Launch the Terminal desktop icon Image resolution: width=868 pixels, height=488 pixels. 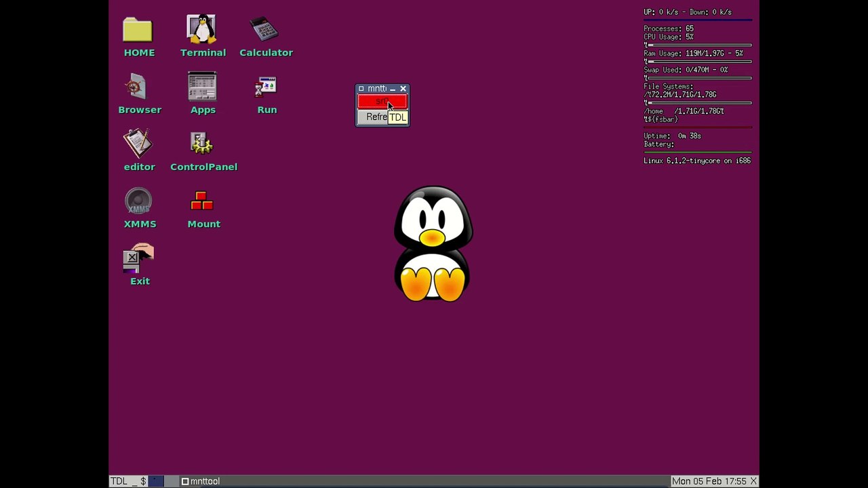[x=203, y=37]
